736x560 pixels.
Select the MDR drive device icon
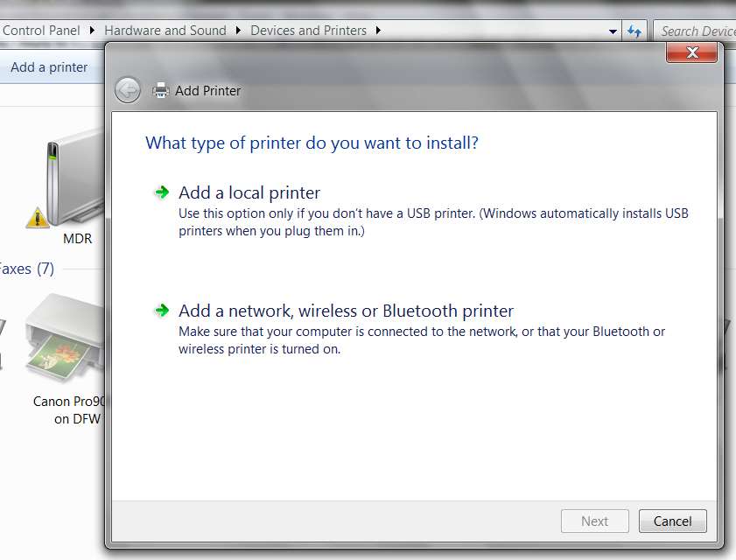point(74,178)
